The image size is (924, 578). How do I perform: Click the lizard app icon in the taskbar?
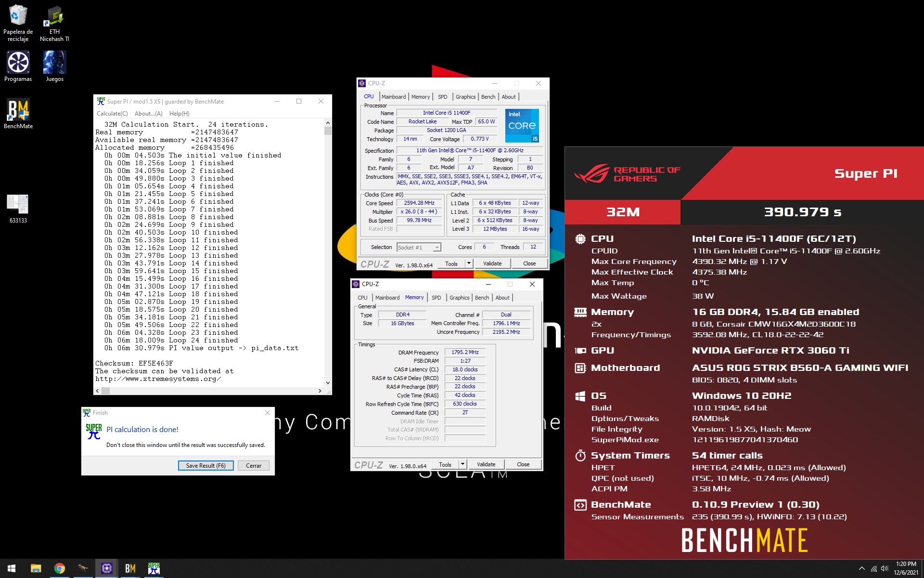(x=83, y=568)
